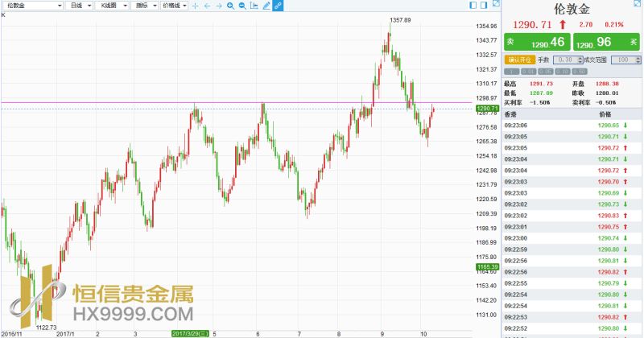Click the blue link icon in toolbar
This screenshot has height=338, width=644.
point(278,6)
